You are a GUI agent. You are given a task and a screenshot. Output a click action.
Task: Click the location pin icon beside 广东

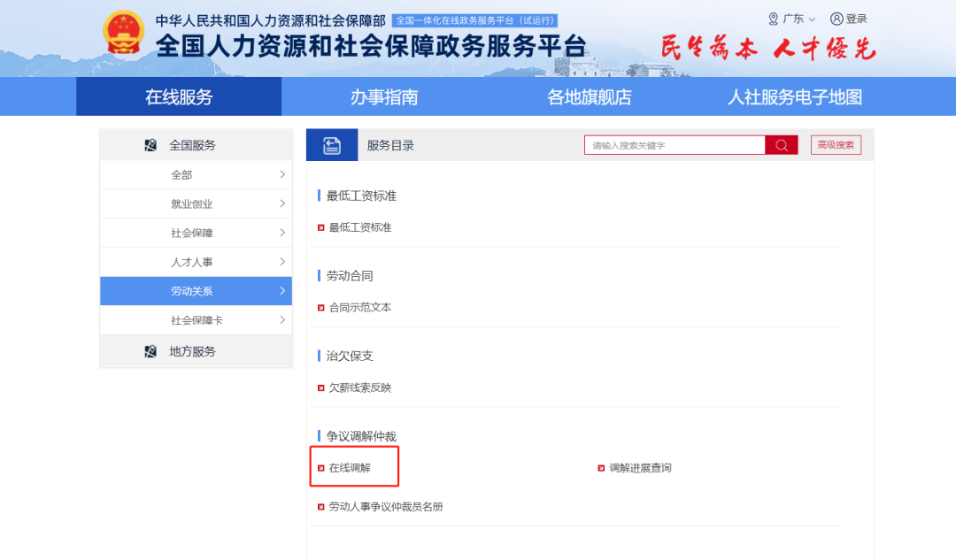coord(773,19)
